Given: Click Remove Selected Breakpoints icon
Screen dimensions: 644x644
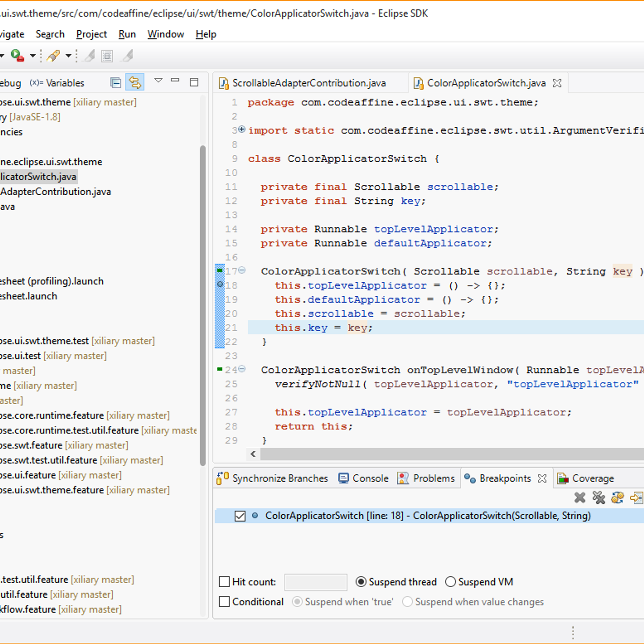Looking at the screenshot, I should tap(580, 498).
